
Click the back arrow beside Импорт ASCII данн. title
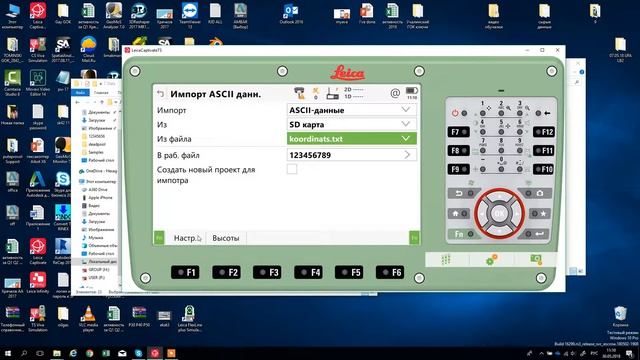(161, 94)
